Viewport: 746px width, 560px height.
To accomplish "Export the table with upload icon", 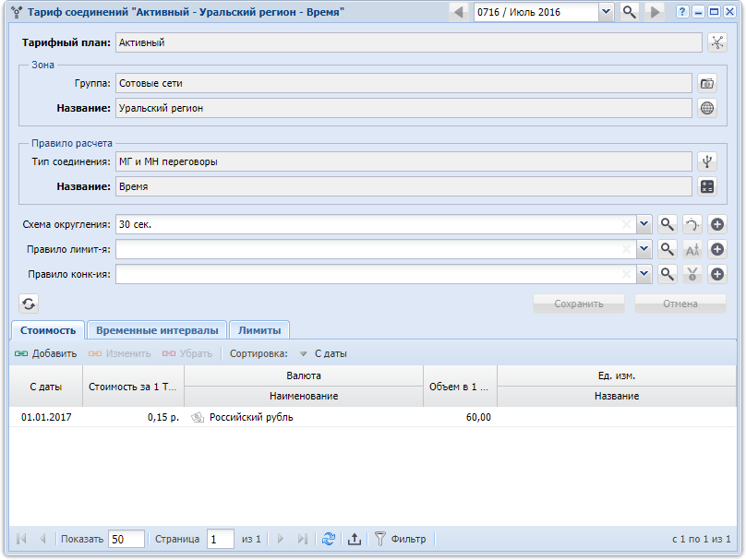I will (x=354, y=539).
